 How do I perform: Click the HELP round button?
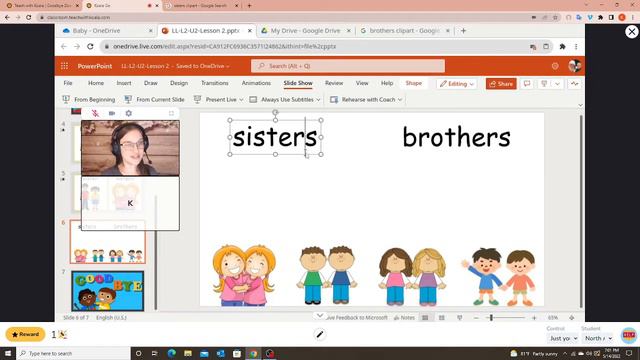(x=629, y=335)
